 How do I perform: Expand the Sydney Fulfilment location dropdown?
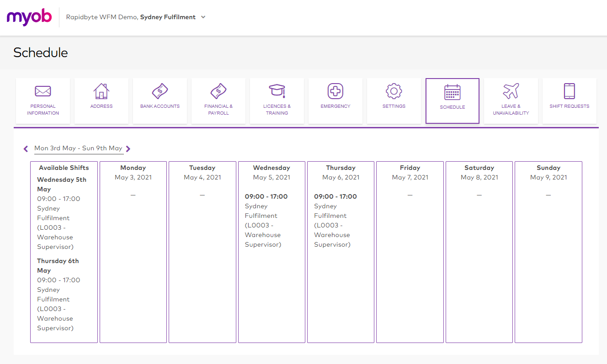pyautogui.click(x=203, y=17)
